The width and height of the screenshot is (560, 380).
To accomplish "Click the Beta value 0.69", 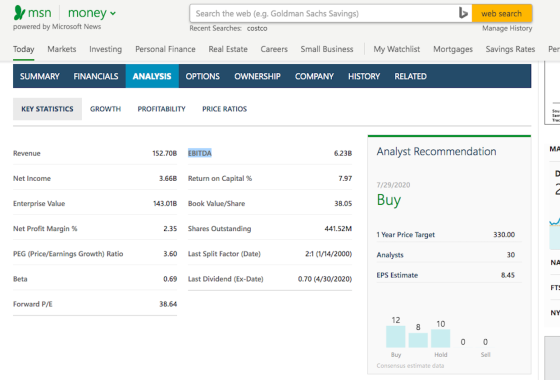I will click(170, 279).
